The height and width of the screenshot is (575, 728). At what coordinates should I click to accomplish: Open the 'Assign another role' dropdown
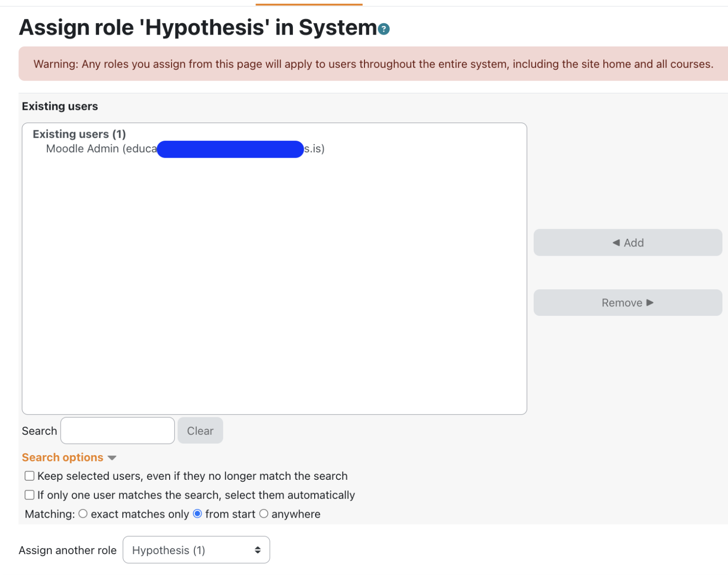[x=196, y=549]
